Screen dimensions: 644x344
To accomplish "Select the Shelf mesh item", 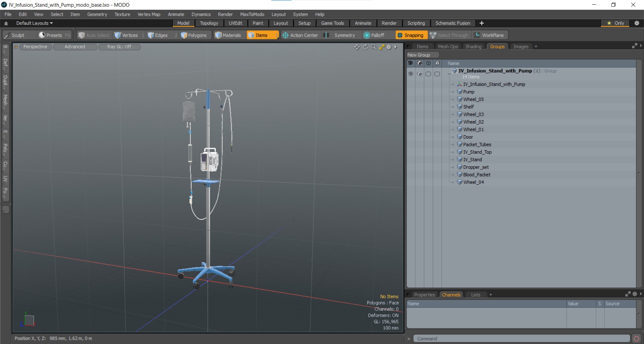I will tap(468, 107).
